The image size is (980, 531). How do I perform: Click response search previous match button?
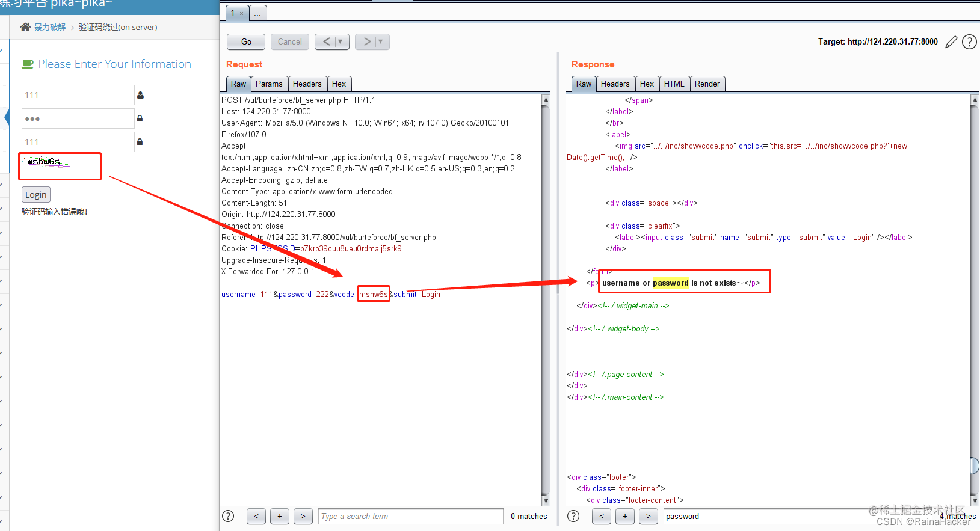(x=602, y=516)
